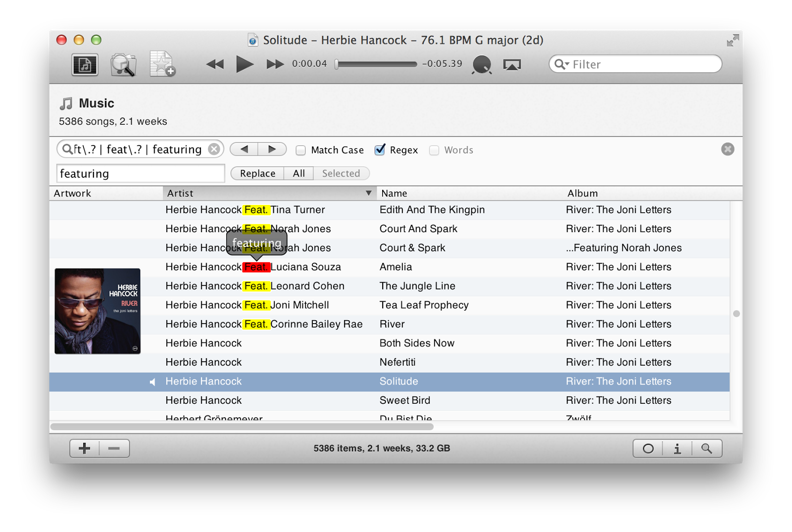Click the new starred playlist icon
The image size is (792, 532).
162,64
